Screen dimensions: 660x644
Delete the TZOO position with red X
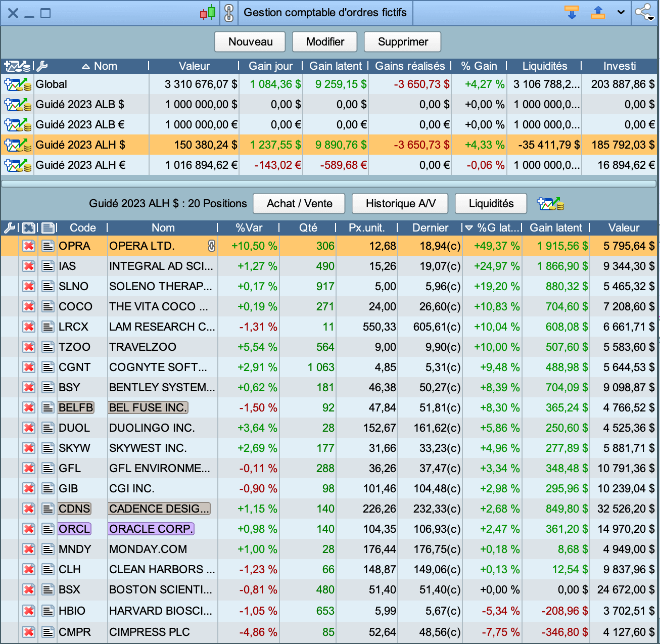coord(29,347)
